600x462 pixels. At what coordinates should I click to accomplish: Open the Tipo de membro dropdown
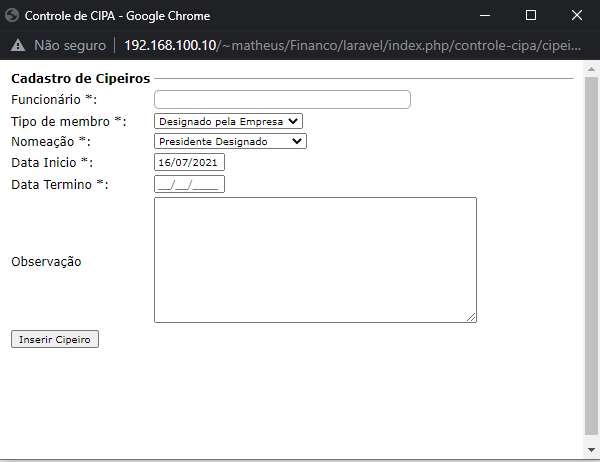pyautogui.click(x=228, y=121)
